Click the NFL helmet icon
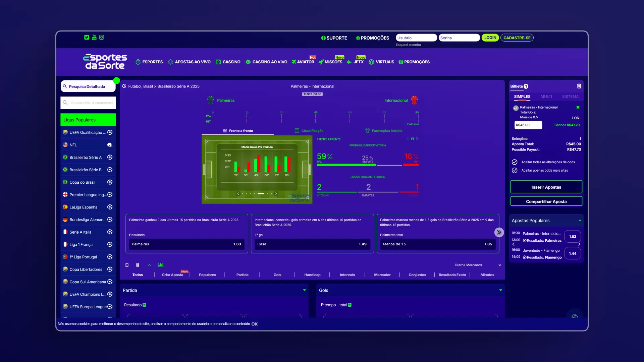The width and height of the screenshot is (644, 362). tap(110, 145)
